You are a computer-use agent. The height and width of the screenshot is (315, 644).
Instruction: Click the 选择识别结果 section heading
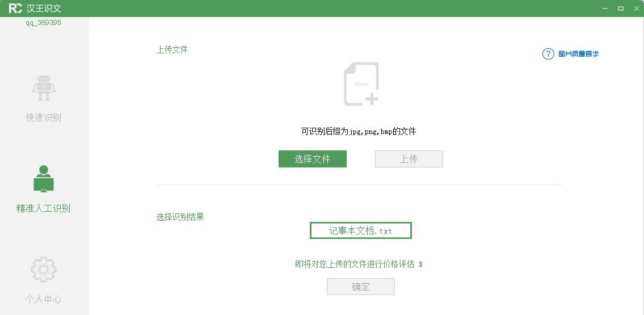180,217
